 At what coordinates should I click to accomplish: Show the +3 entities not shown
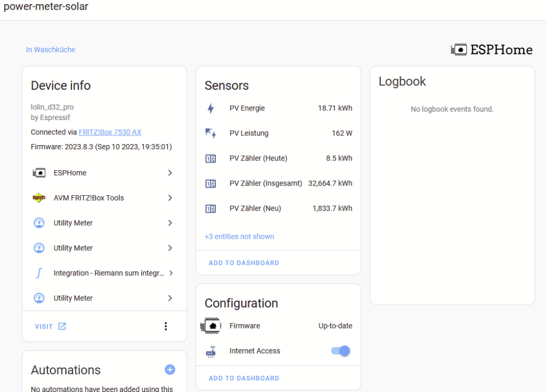[239, 236]
